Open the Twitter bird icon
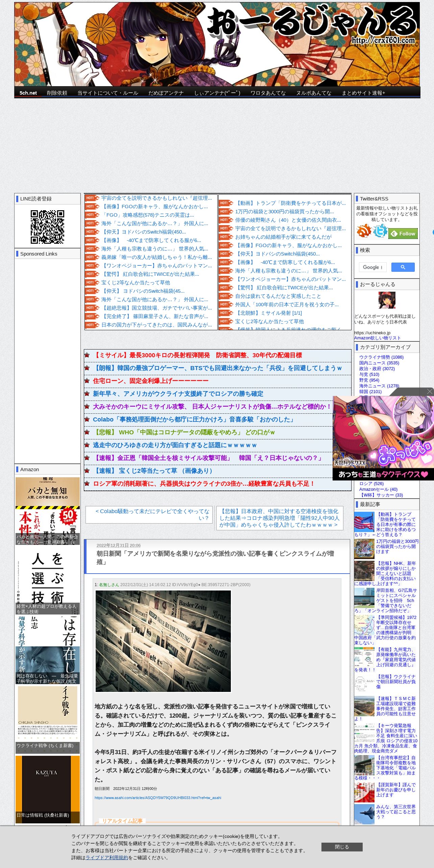This screenshot has height=868, width=434. coord(380,231)
